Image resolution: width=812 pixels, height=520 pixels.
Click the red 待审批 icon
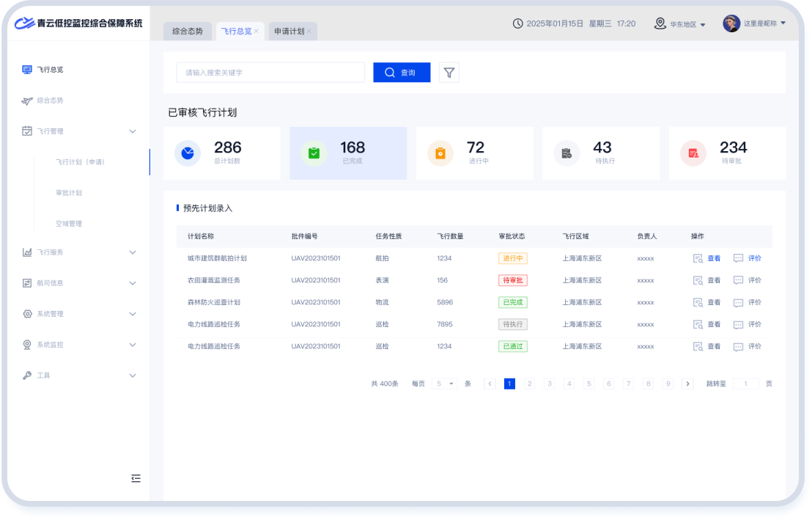693,153
